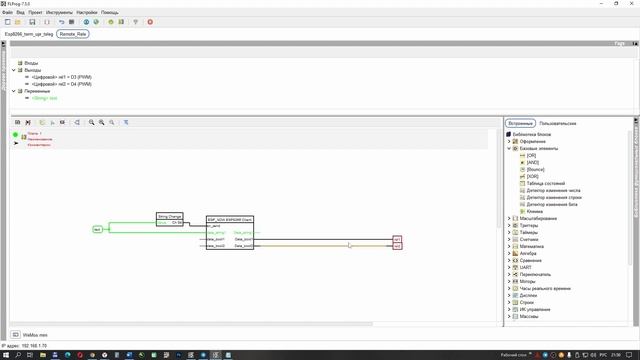
Task: Click the horizontal scrollbar under the canvas
Action: (192, 324)
